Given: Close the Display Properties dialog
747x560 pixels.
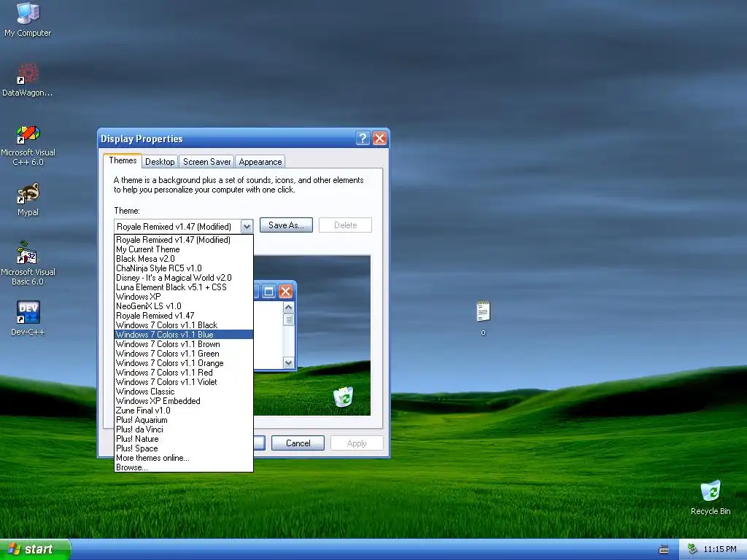Looking at the screenshot, I should tap(379, 139).
